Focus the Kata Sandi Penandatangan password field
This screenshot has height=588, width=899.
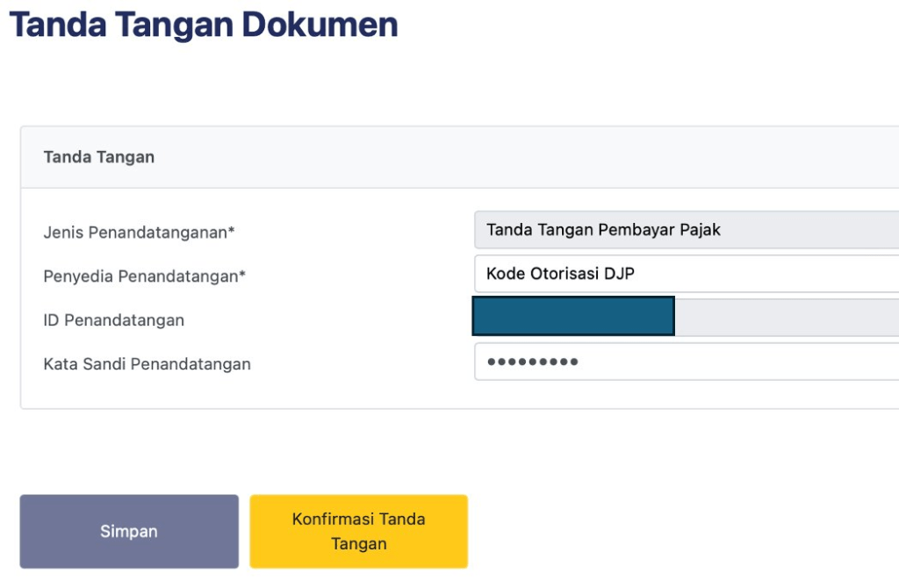point(685,362)
